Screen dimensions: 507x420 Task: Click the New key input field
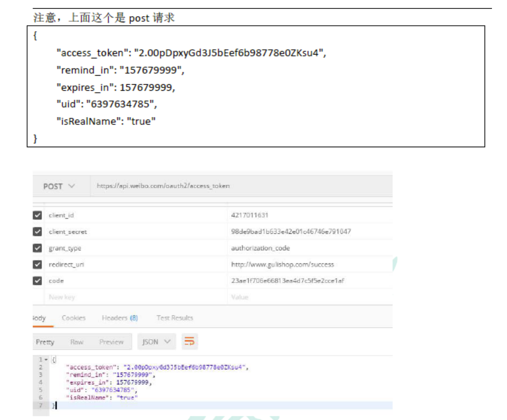click(136, 297)
